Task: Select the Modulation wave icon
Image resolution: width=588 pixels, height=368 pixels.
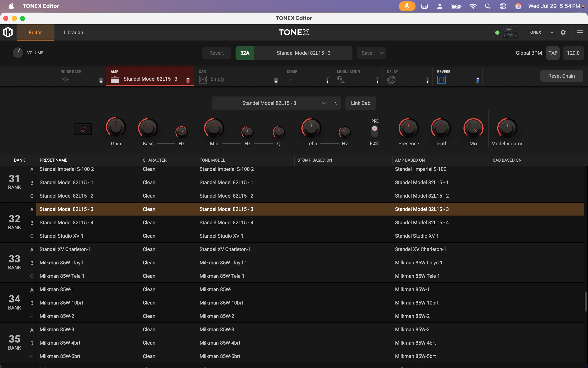Action: (341, 80)
